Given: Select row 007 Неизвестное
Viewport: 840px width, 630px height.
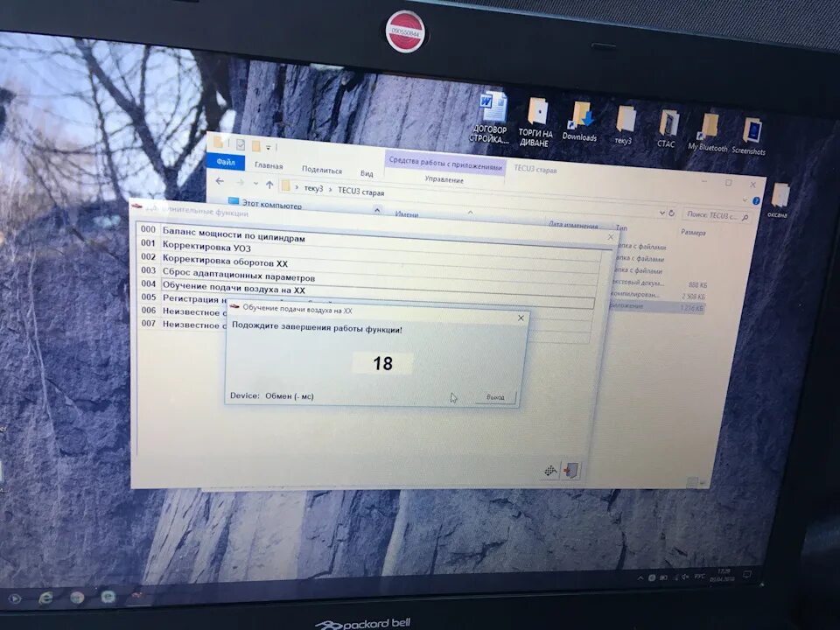Looking at the screenshot, I should (x=182, y=324).
